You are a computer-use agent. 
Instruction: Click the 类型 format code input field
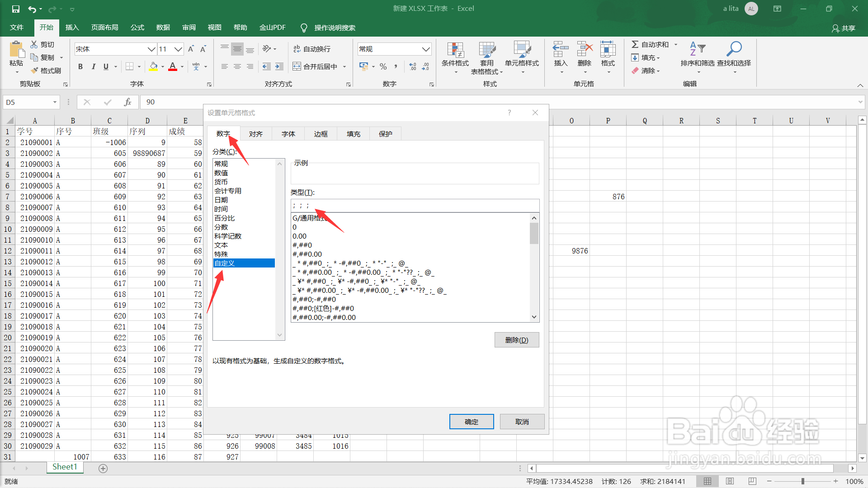tap(415, 206)
